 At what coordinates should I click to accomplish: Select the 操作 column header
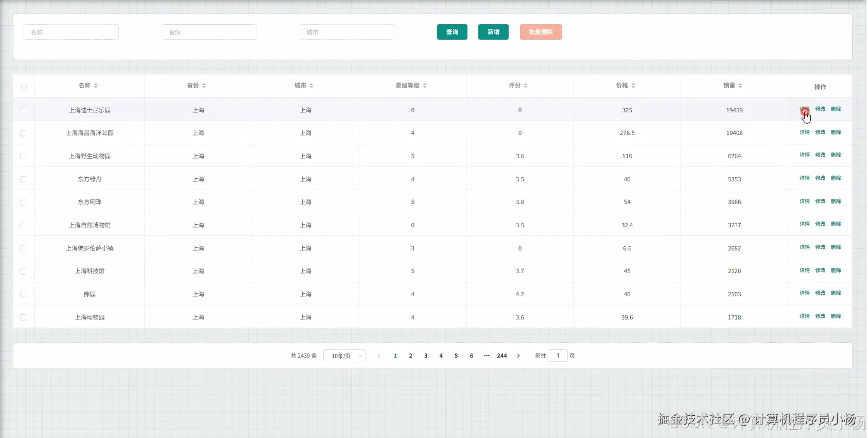pos(820,87)
